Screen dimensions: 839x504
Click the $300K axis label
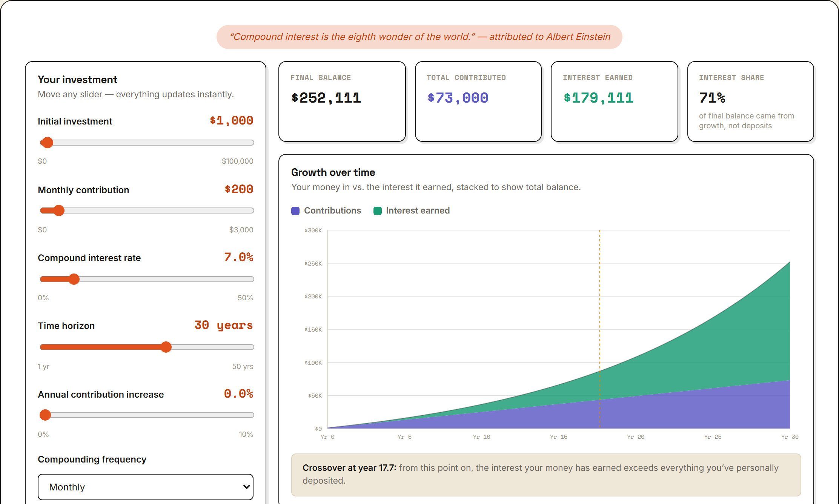tap(313, 230)
